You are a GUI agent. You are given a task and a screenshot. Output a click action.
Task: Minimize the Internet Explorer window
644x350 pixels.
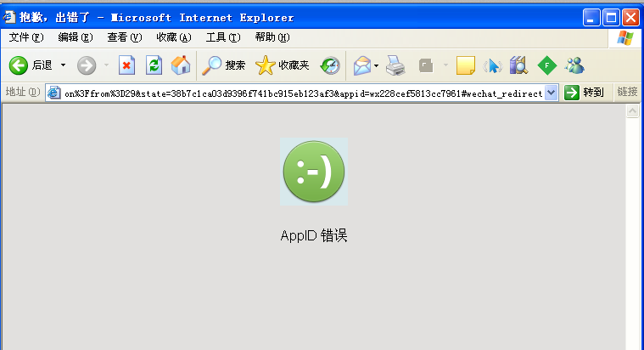pos(591,18)
